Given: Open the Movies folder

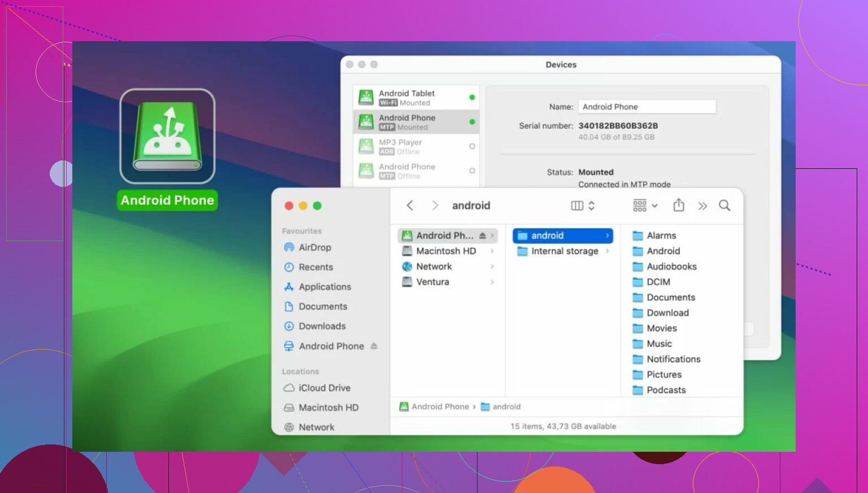Looking at the screenshot, I should [654, 328].
